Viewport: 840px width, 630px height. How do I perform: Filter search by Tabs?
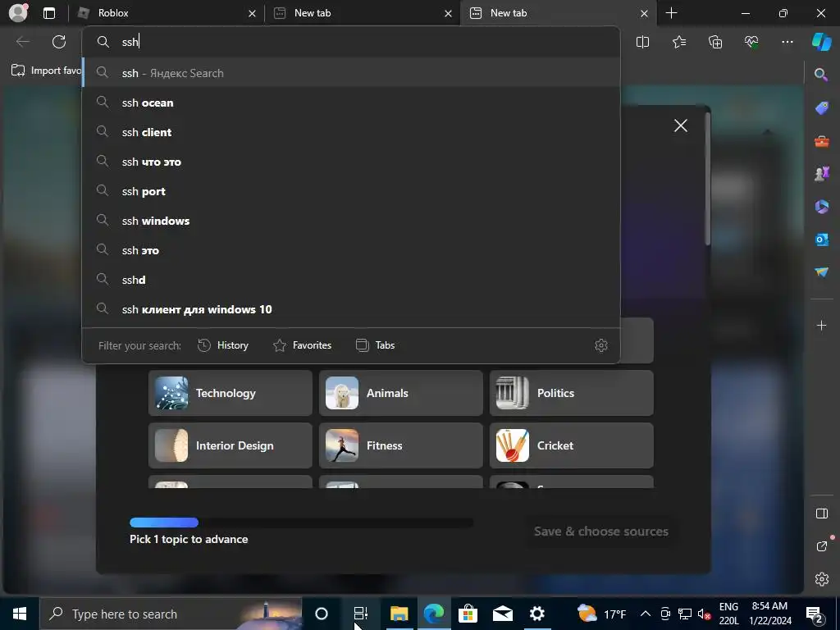(376, 345)
